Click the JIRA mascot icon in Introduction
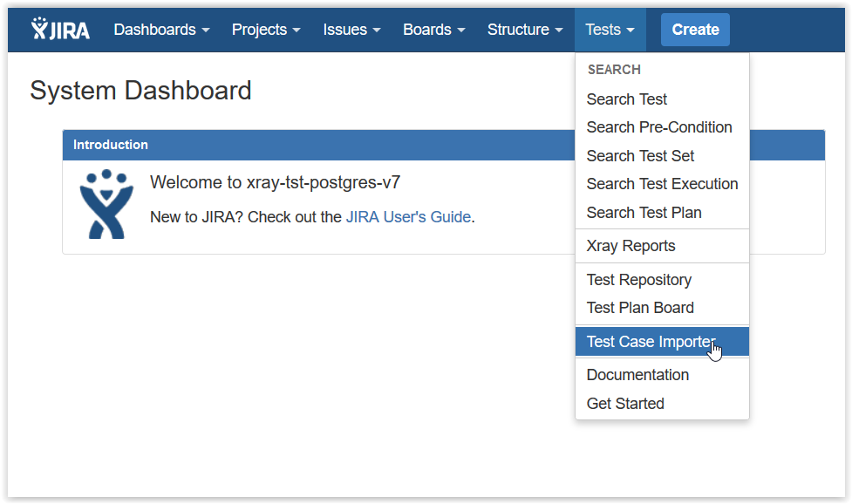 [x=106, y=204]
